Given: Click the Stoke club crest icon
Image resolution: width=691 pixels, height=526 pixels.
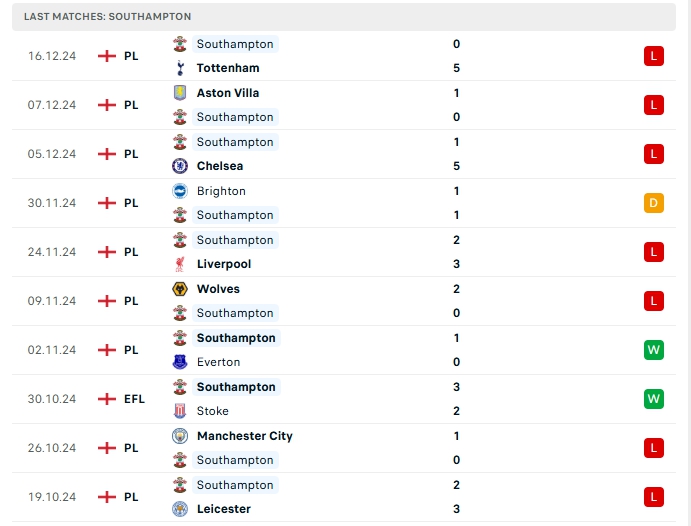Looking at the screenshot, I should coord(180,411).
